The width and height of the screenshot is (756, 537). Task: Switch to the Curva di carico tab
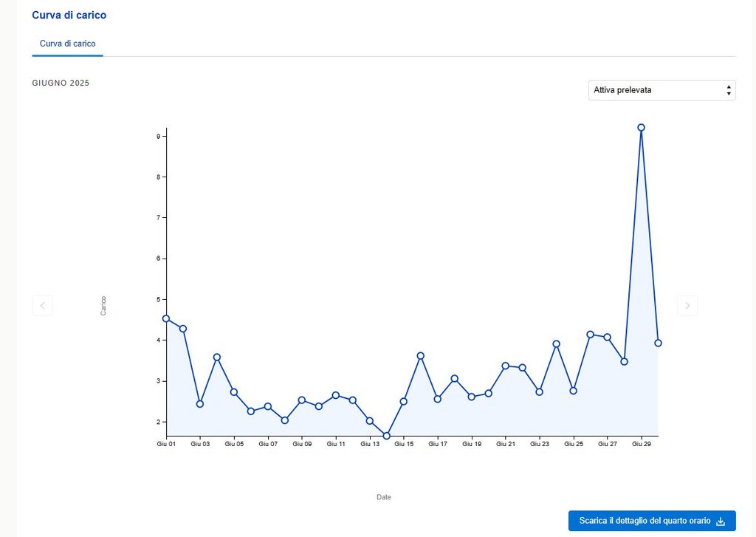(x=67, y=44)
